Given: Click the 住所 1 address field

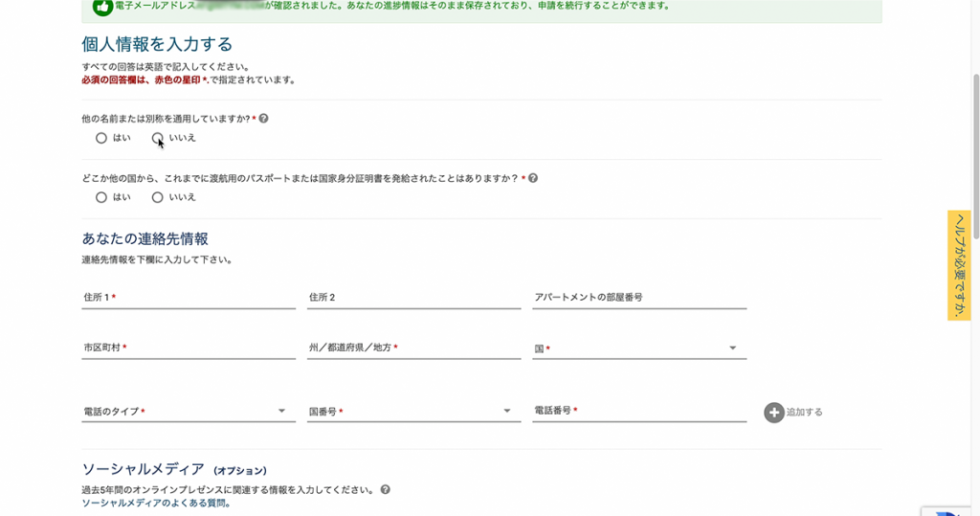Looking at the screenshot, I should (189, 298).
